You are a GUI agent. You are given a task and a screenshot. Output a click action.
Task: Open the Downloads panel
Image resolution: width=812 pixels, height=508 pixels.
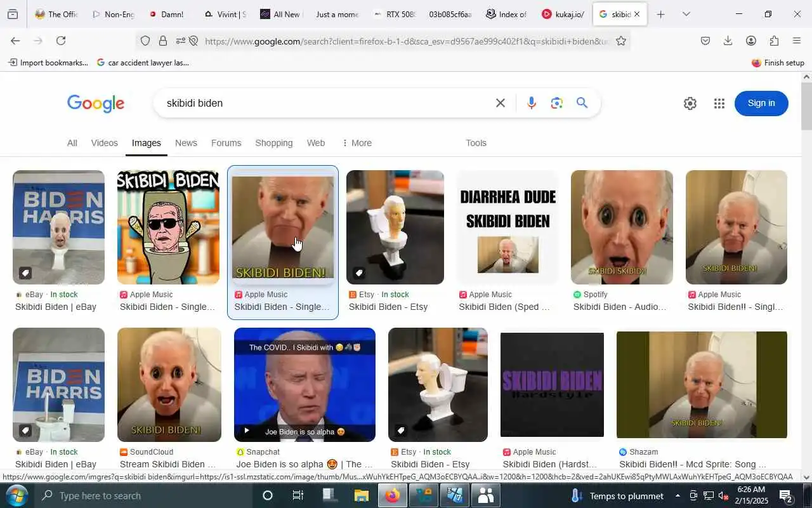728,41
